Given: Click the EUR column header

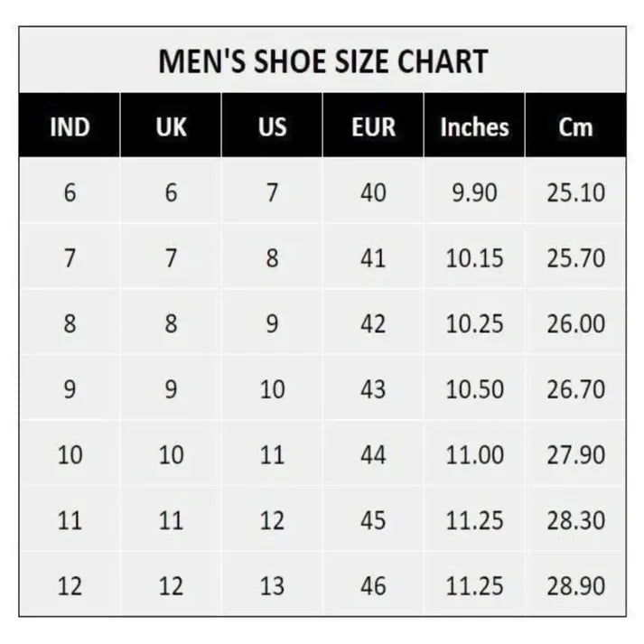Looking at the screenshot, I should (373, 127).
